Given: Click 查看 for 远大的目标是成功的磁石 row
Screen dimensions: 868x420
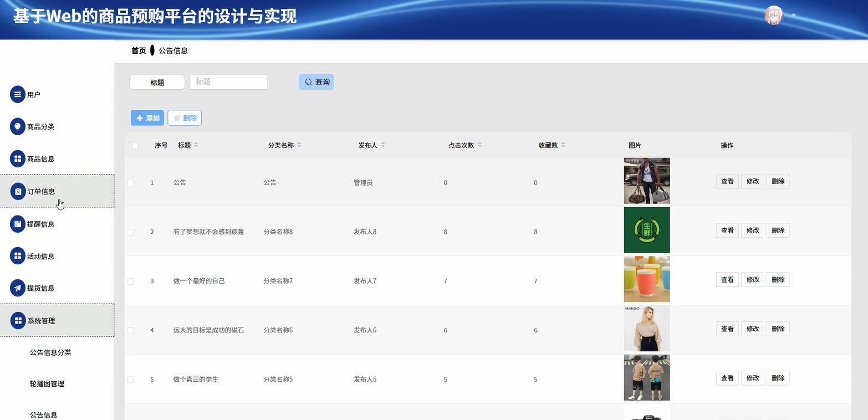Looking at the screenshot, I should click(x=727, y=329).
